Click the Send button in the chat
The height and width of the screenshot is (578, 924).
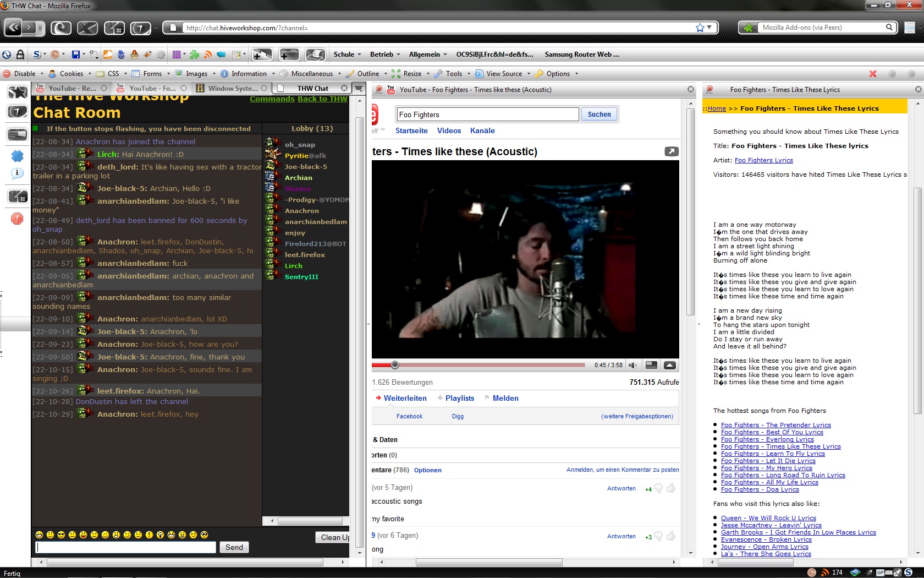[x=234, y=547]
